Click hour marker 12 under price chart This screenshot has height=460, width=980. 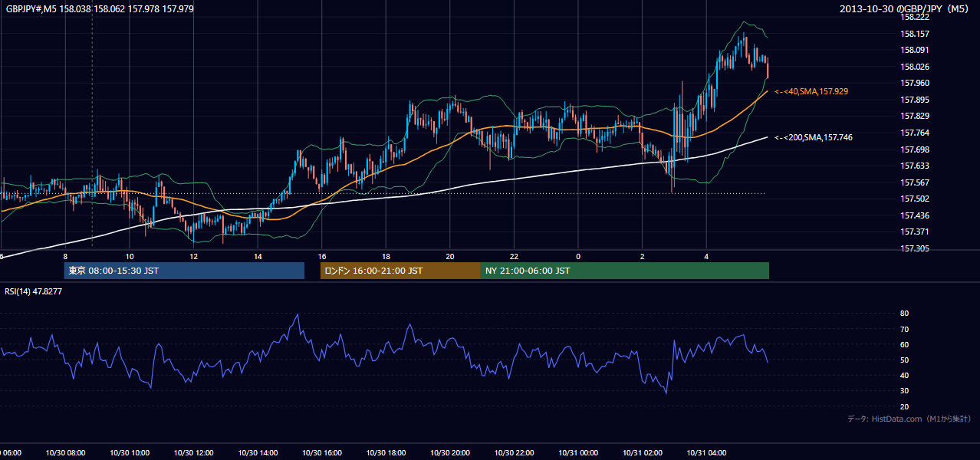(x=194, y=256)
